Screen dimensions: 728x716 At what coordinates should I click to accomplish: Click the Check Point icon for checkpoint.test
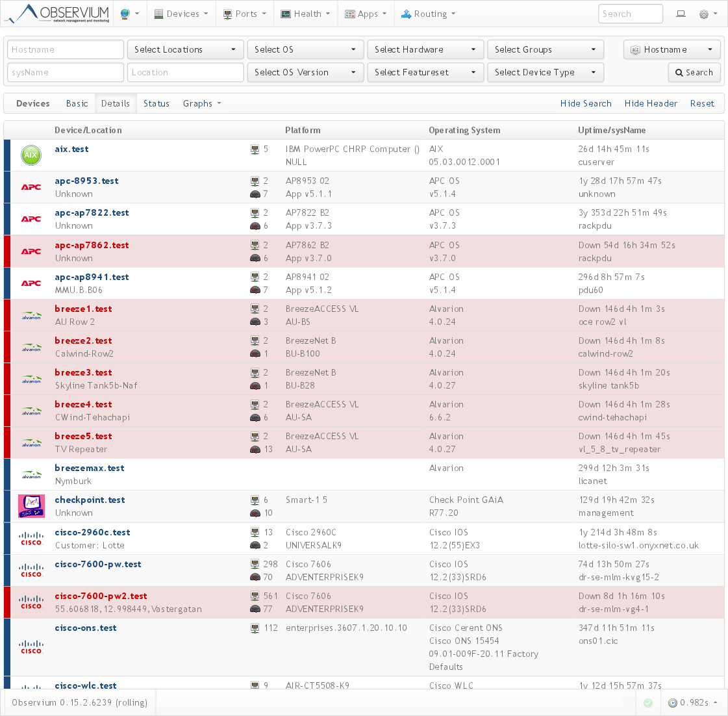[31, 506]
